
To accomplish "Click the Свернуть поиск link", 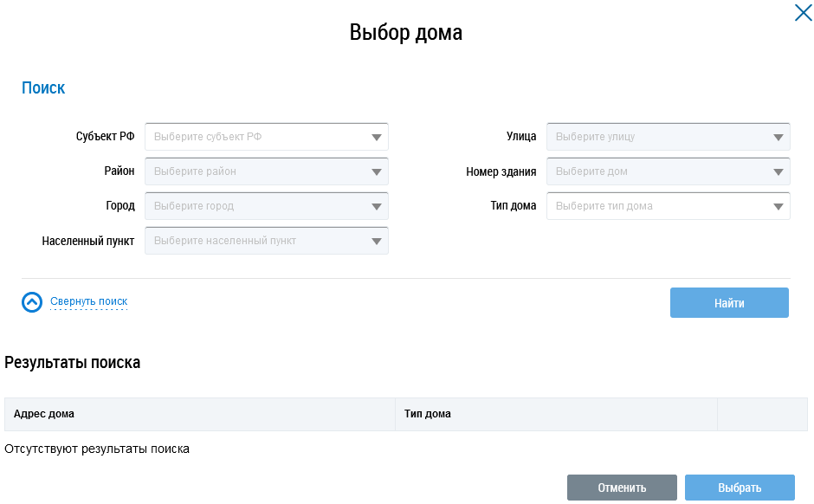I will 88,301.
